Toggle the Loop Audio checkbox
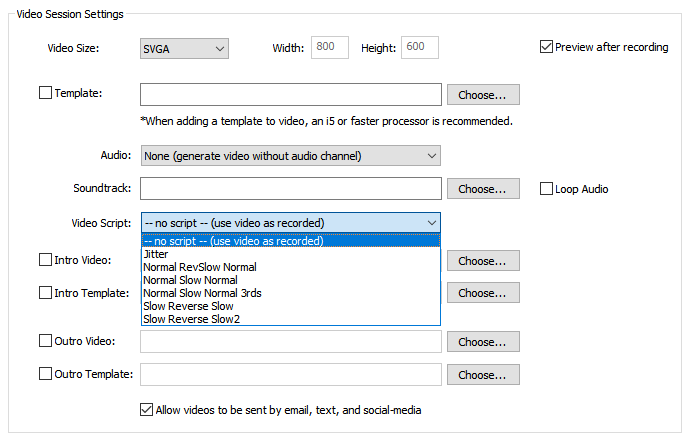The image size is (693, 433). click(x=546, y=189)
